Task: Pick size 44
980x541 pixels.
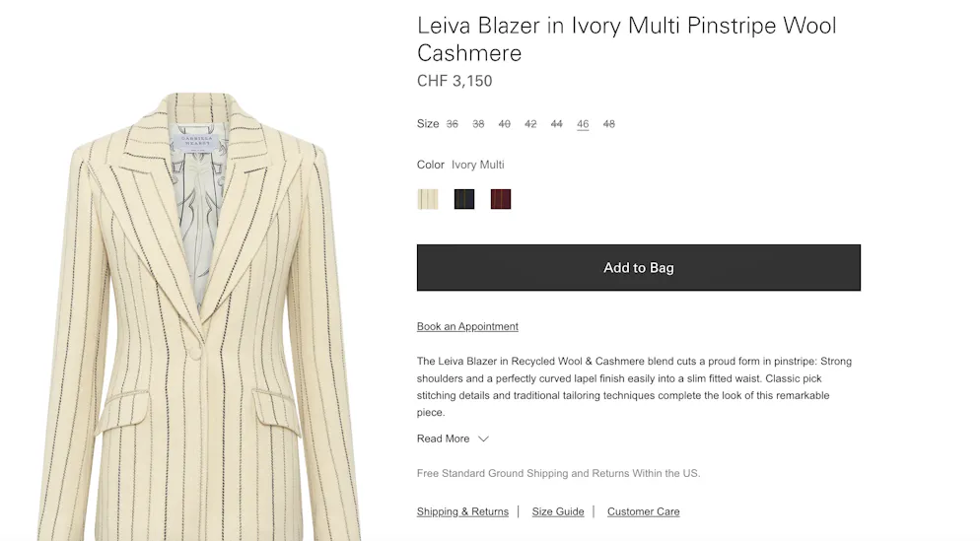Action: click(x=556, y=124)
